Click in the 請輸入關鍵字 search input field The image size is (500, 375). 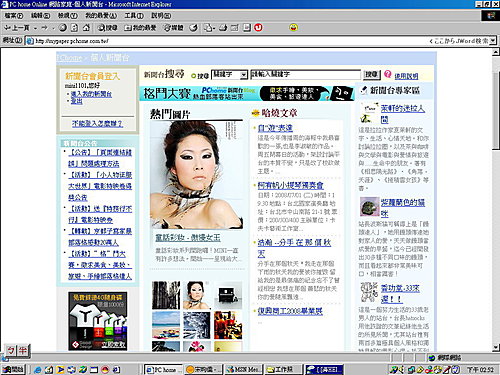point(305,75)
